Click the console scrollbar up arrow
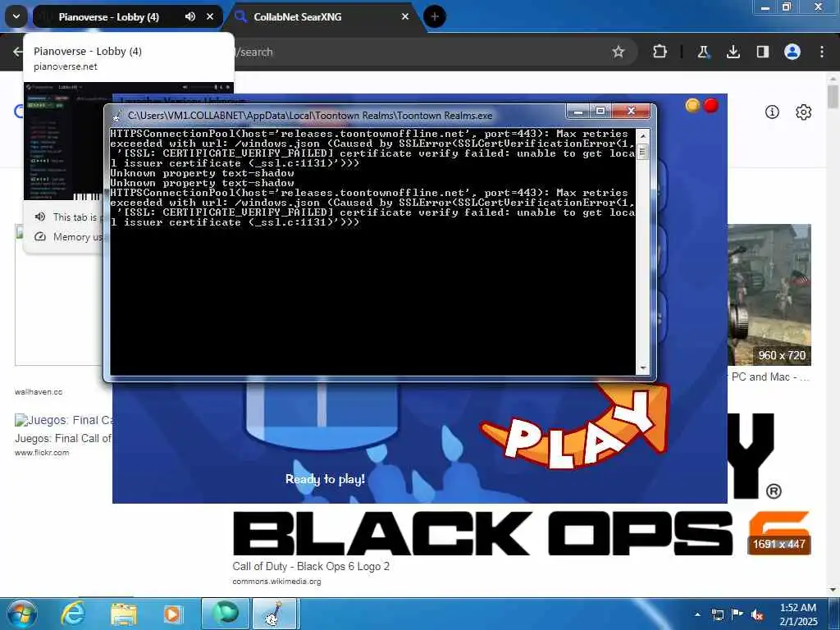The image size is (840, 630). [642, 135]
